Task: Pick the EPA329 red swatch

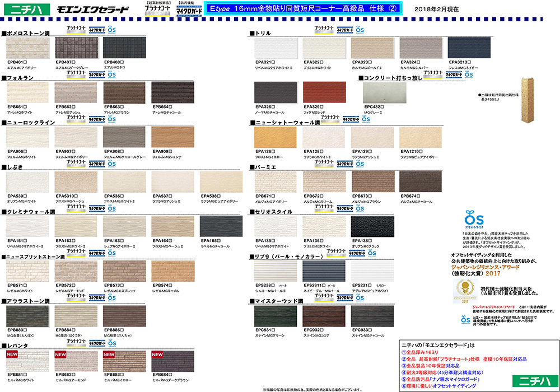Action: click(324, 92)
